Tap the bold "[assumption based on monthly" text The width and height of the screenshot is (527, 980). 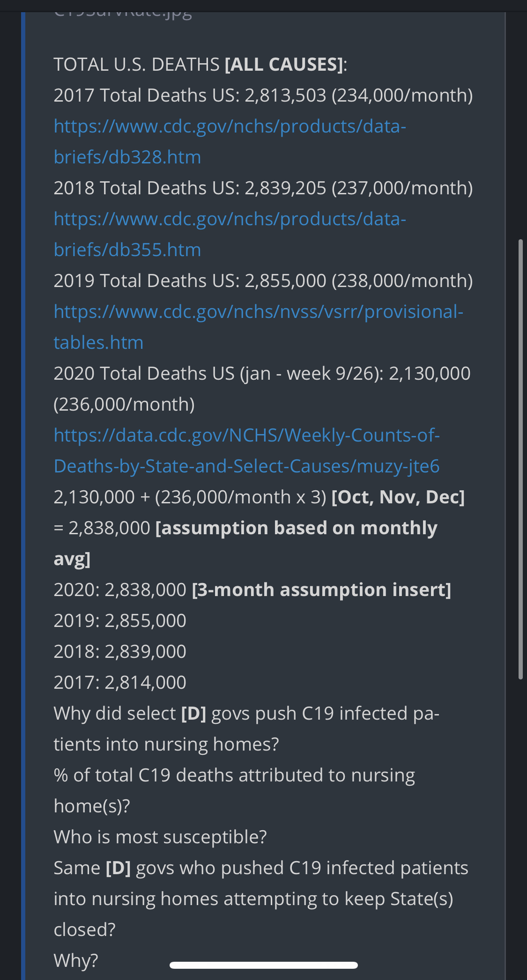tap(296, 528)
